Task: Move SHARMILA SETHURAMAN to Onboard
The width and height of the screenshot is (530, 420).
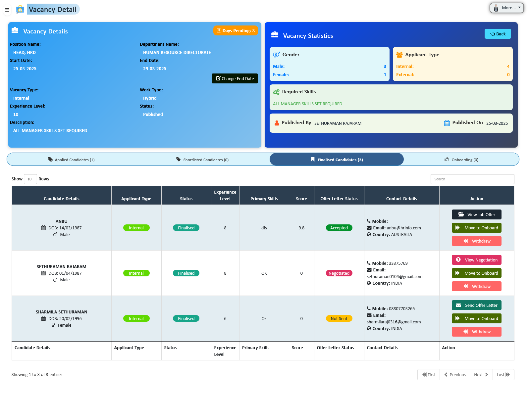Action: pos(476,318)
